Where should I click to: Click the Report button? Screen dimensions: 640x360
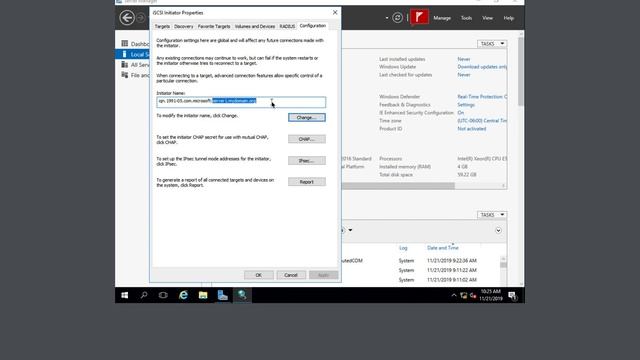(x=307, y=182)
